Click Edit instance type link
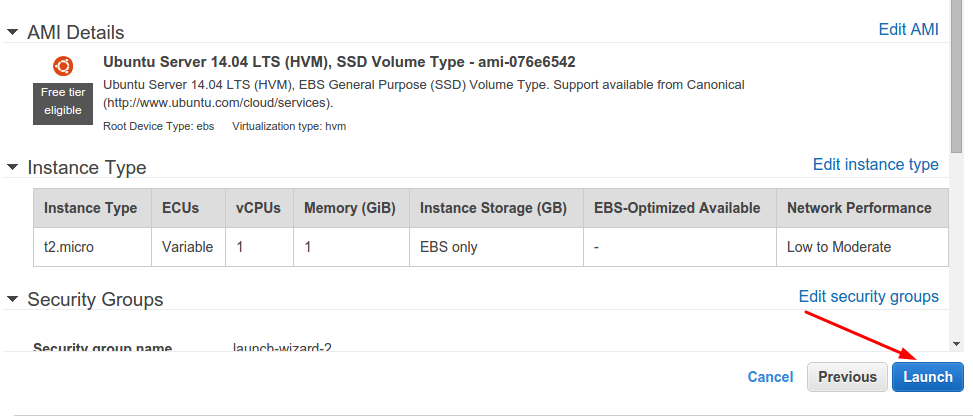This screenshot has height=418, width=973. 875,164
